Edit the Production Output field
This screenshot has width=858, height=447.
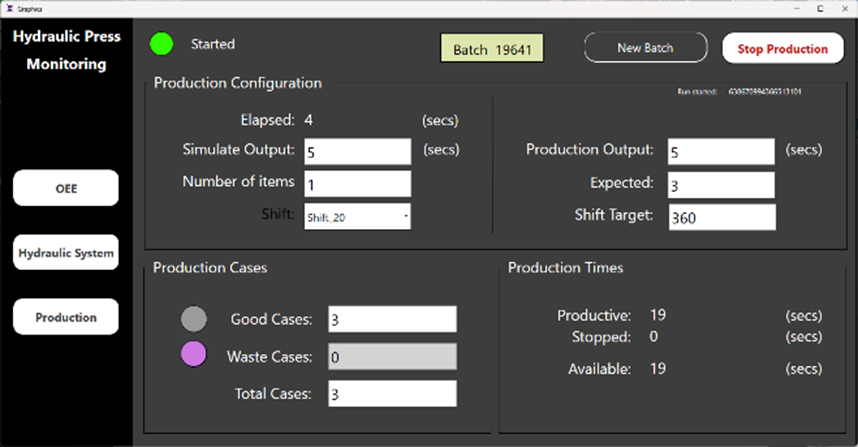(x=721, y=151)
